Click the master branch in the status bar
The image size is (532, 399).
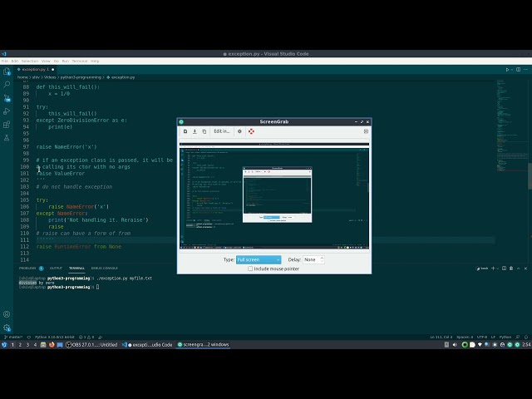click(13, 337)
